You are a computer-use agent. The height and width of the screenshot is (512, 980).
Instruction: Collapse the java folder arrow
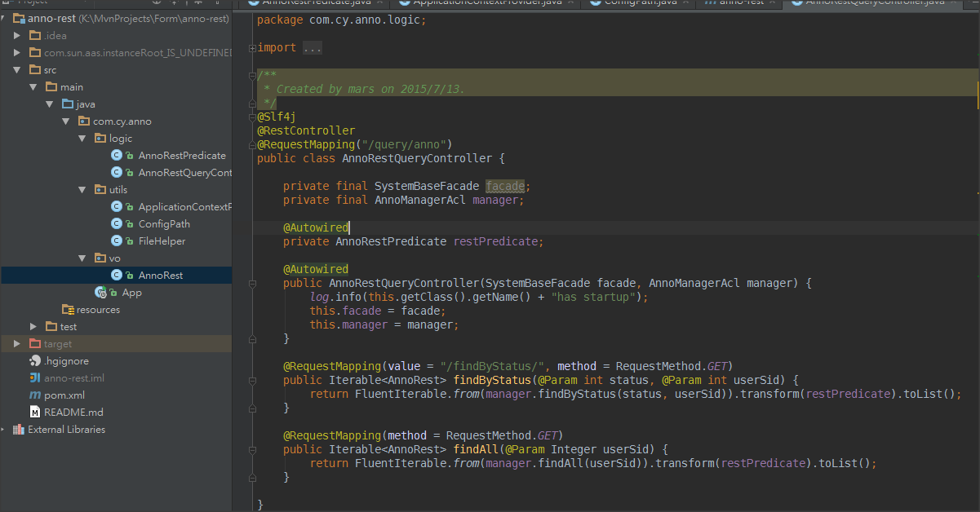pyautogui.click(x=49, y=104)
